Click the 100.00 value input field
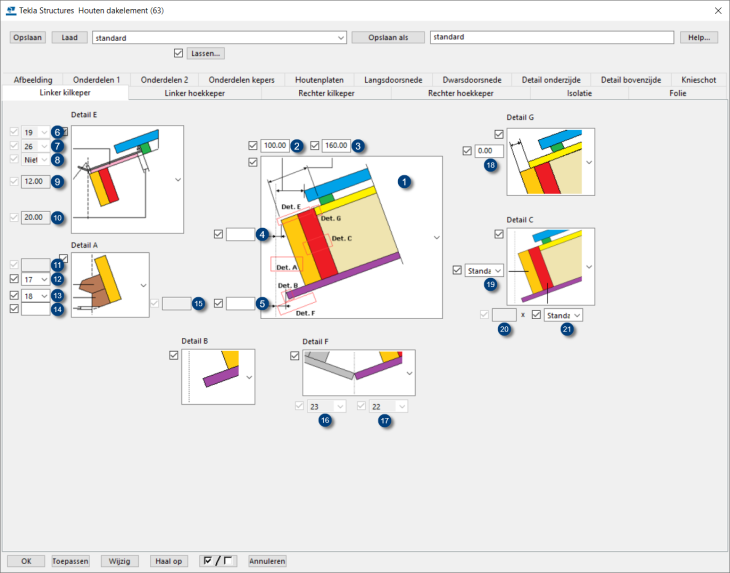730x573 pixels. point(275,146)
